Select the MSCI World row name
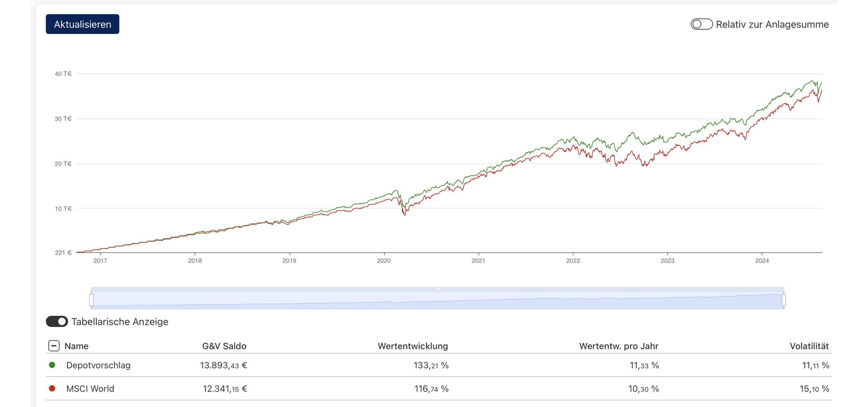Image resolution: width=868 pixels, height=407 pixels. [x=90, y=389]
